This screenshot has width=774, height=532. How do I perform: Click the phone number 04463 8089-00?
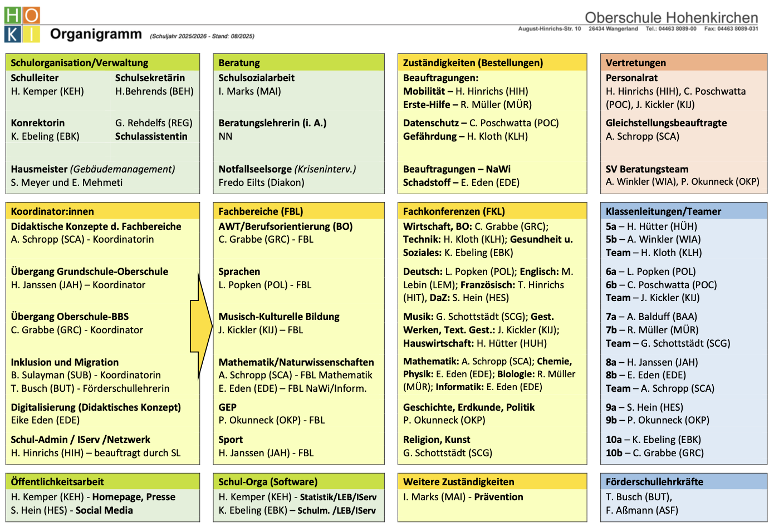[670, 29]
